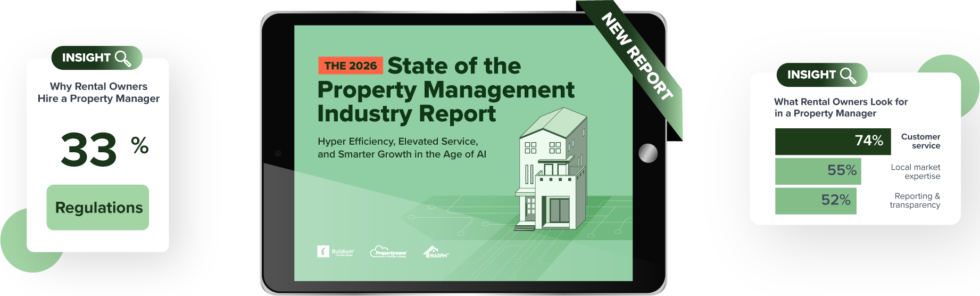This screenshot has height=296, width=980.
Task: Click the Propertyware cloud logo
Action: [x=388, y=251]
